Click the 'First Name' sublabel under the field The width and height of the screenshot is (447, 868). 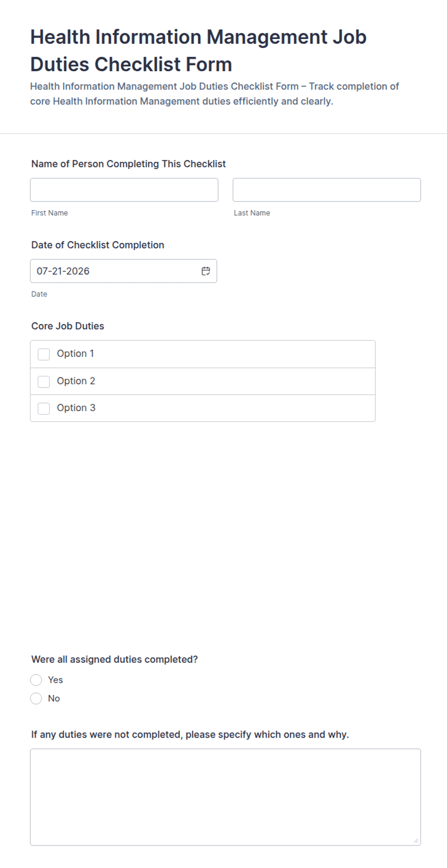coord(50,213)
